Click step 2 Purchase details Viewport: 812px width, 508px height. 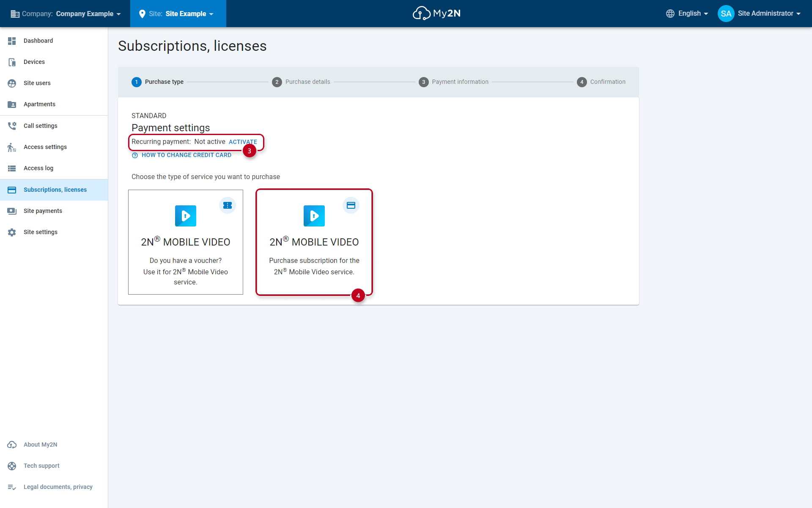pyautogui.click(x=301, y=82)
